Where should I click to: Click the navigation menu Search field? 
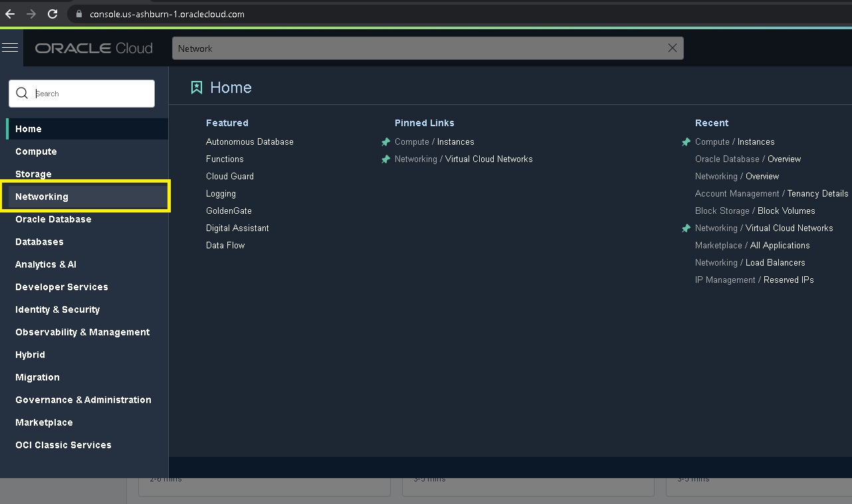click(92, 94)
